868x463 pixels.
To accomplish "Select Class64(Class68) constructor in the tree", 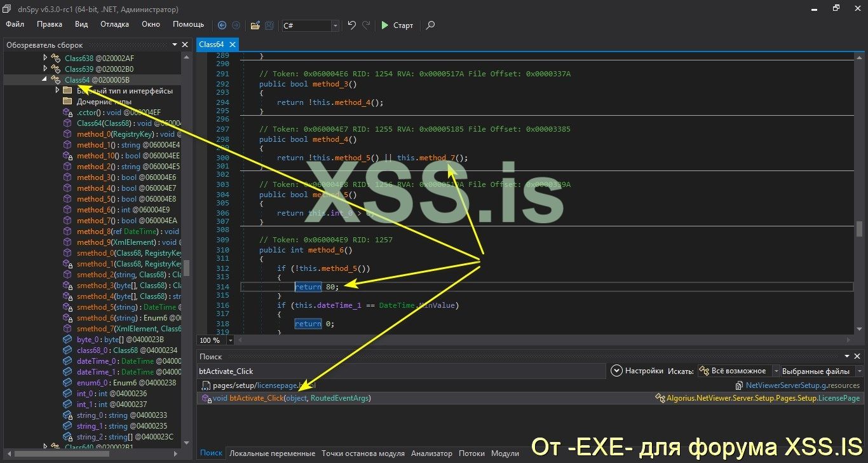I will 122,123.
